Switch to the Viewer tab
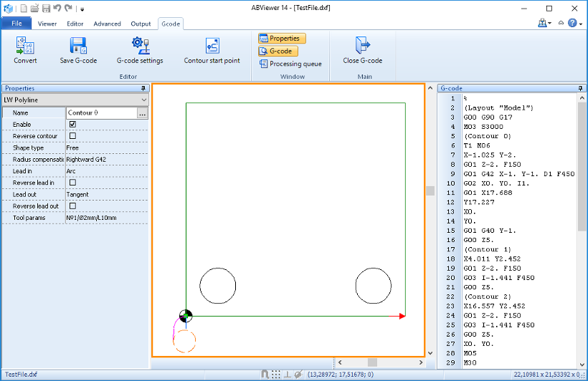The height and width of the screenshot is (381, 588). (47, 24)
